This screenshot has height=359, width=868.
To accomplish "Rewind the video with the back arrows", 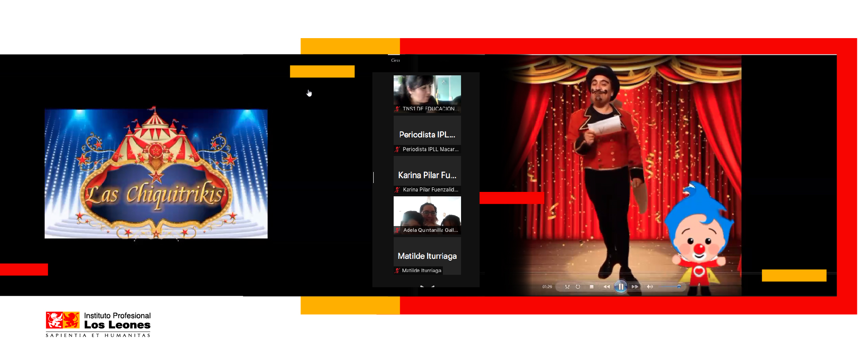I will 606,287.
